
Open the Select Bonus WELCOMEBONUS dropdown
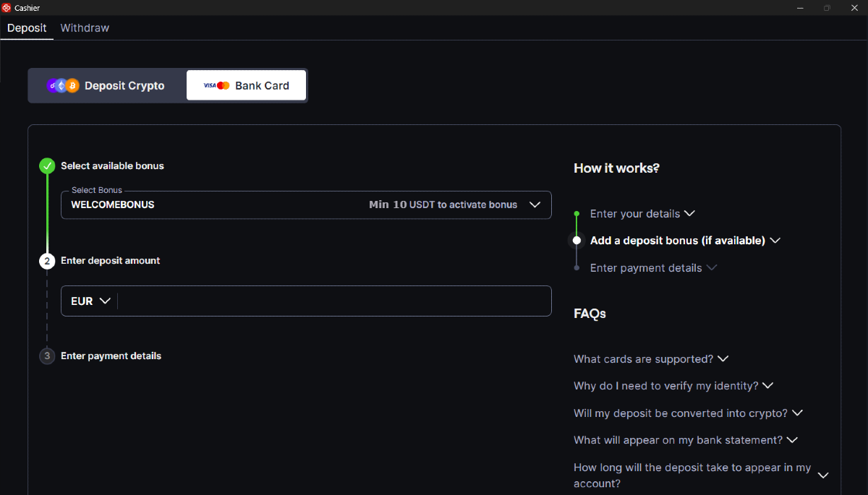(306, 205)
